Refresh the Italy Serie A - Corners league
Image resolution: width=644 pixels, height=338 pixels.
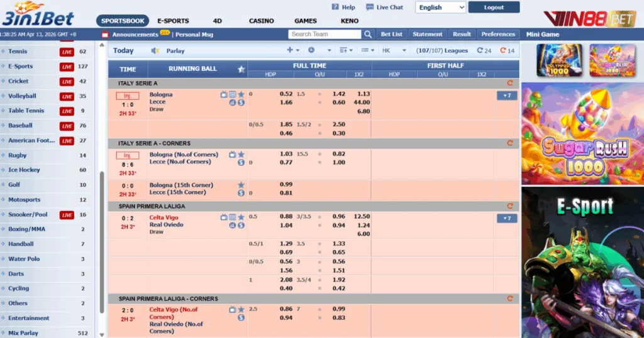pos(510,143)
